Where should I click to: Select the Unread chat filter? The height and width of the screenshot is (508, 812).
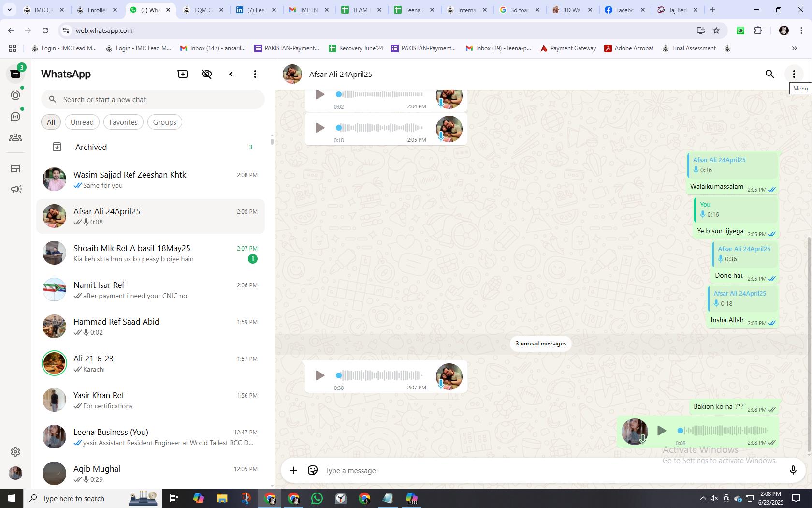[82, 122]
